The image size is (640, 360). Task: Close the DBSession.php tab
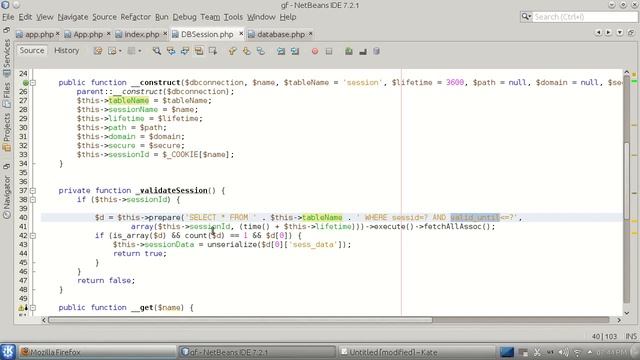click(241, 33)
